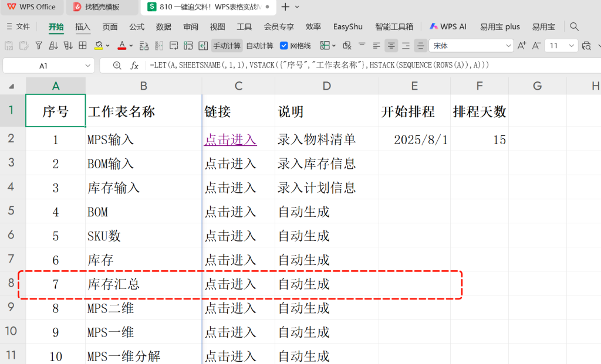Click the green convert-arrow grid icon

coord(188,46)
